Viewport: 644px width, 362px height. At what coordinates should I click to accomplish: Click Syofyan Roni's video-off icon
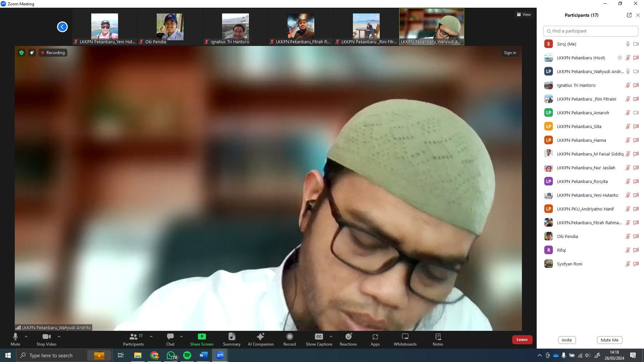coord(636,264)
